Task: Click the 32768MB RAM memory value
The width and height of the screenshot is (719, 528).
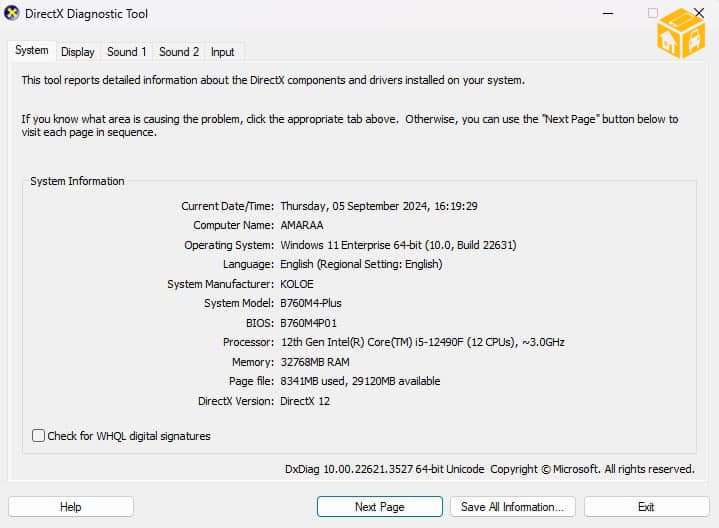Action: click(x=315, y=362)
